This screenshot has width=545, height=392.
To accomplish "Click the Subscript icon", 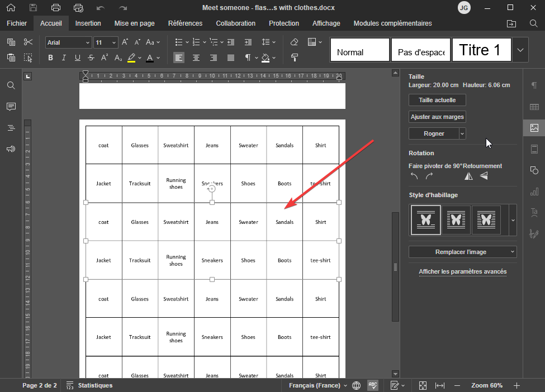I will pos(118,58).
